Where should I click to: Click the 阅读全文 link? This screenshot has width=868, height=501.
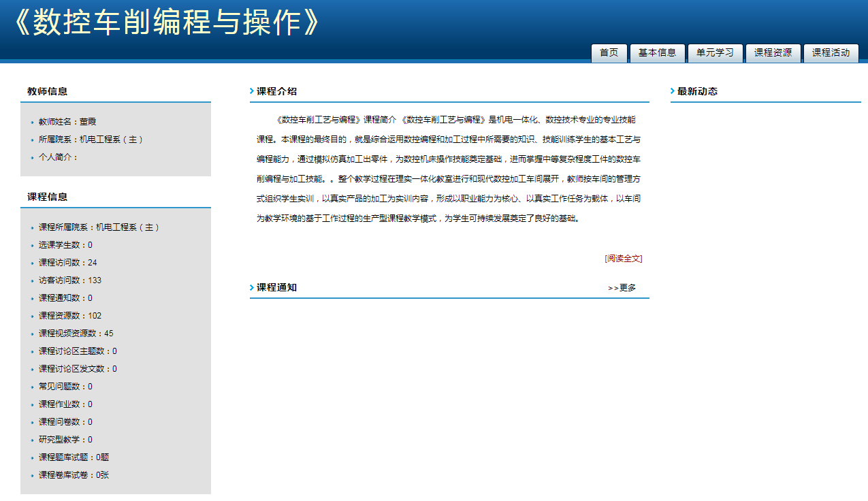coord(623,259)
